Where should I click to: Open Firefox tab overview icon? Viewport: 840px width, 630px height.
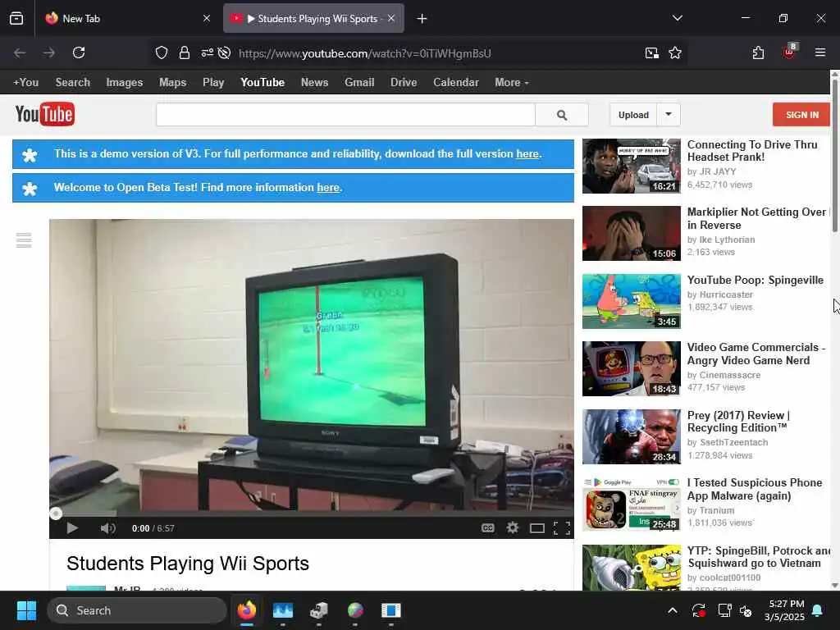click(x=16, y=19)
